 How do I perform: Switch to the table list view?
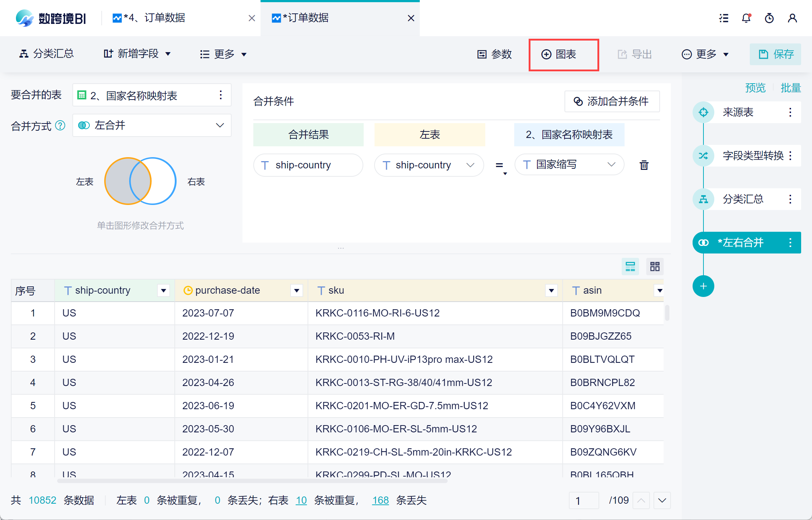click(630, 267)
